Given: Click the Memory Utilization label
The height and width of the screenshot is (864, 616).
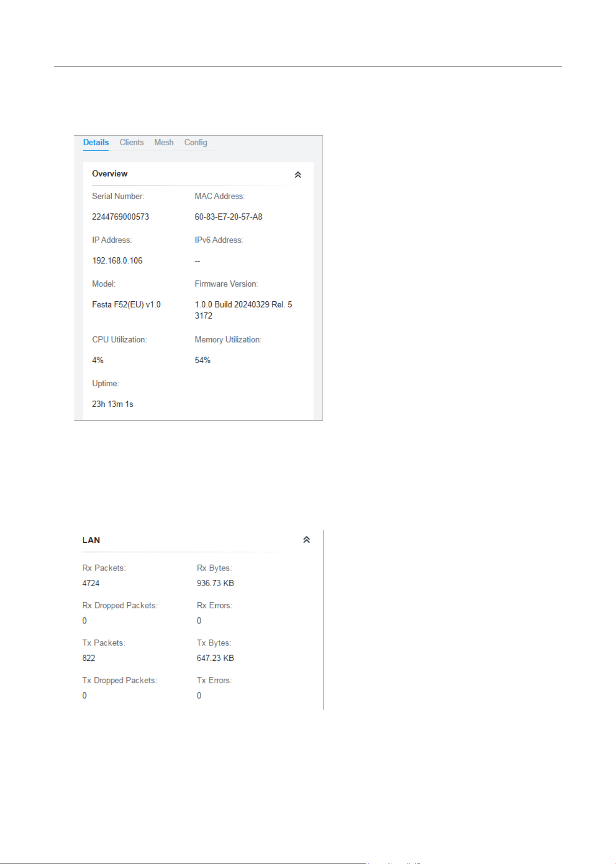Looking at the screenshot, I should point(228,340).
